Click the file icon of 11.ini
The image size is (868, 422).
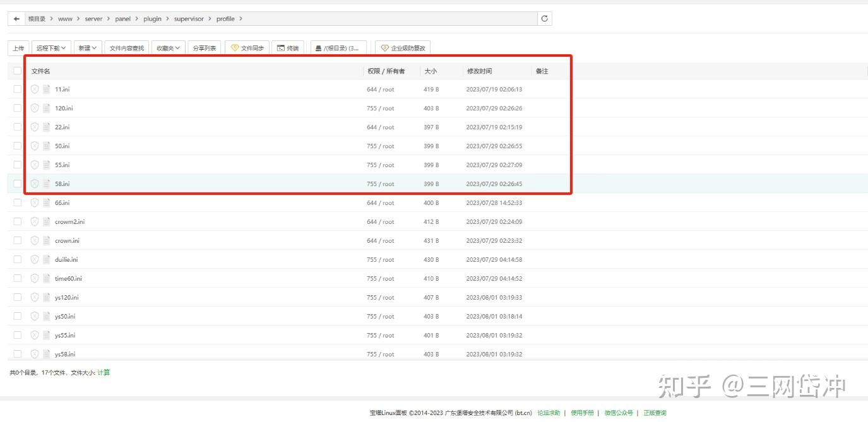pos(47,90)
